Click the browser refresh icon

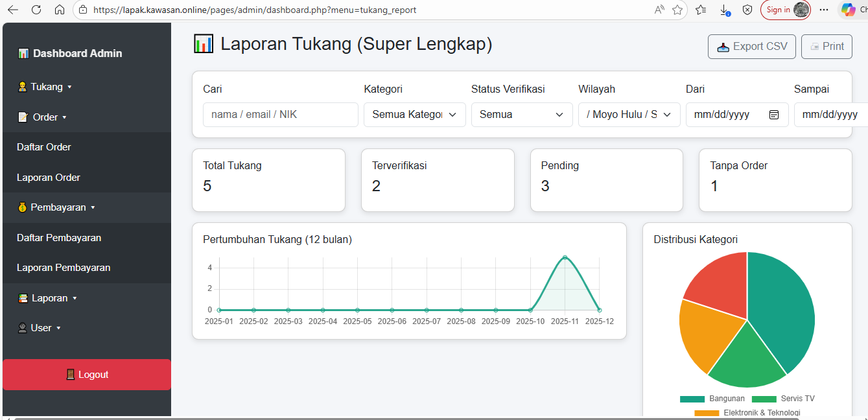[x=36, y=10]
